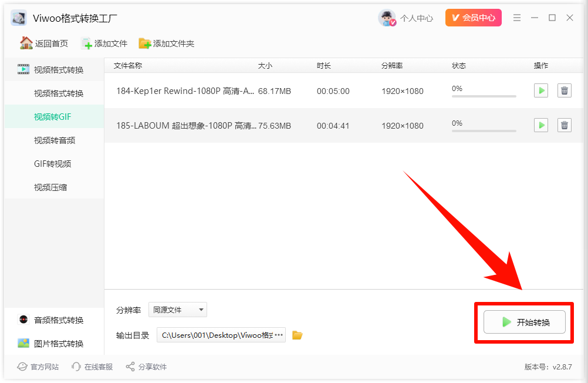Delete 184-Kep1er Rewind file with trash icon
Image resolution: width=588 pixels, height=383 pixels.
click(564, 90)
